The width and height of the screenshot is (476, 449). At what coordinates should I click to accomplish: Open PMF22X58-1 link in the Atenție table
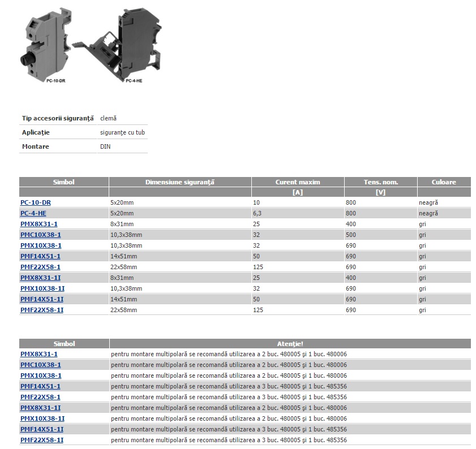point(40,397)
